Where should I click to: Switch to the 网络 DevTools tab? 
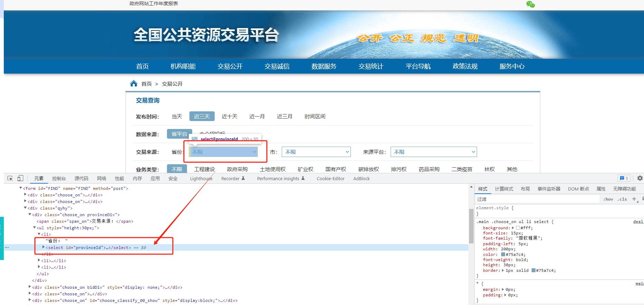[x=102, y=178]
